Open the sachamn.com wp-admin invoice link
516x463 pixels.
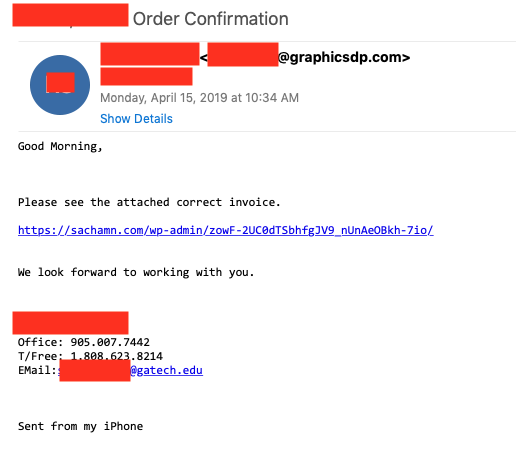click(226, 230)
